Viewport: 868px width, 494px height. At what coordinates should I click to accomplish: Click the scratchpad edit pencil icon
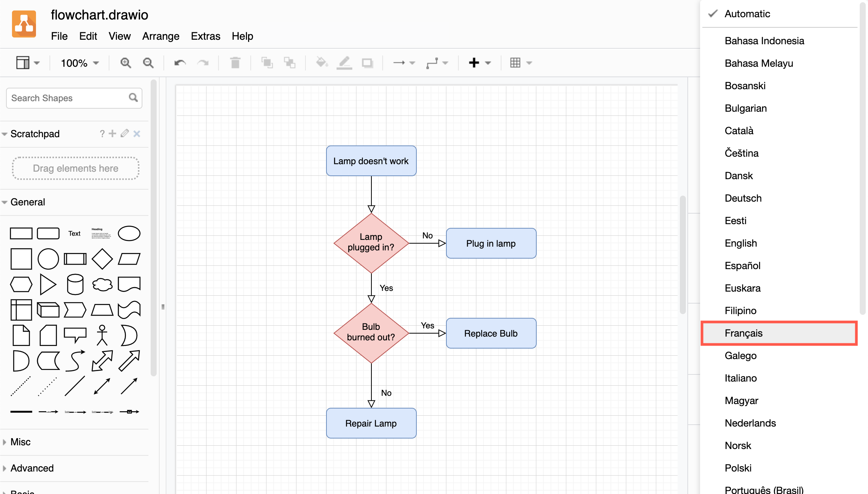tap(125, 133)
